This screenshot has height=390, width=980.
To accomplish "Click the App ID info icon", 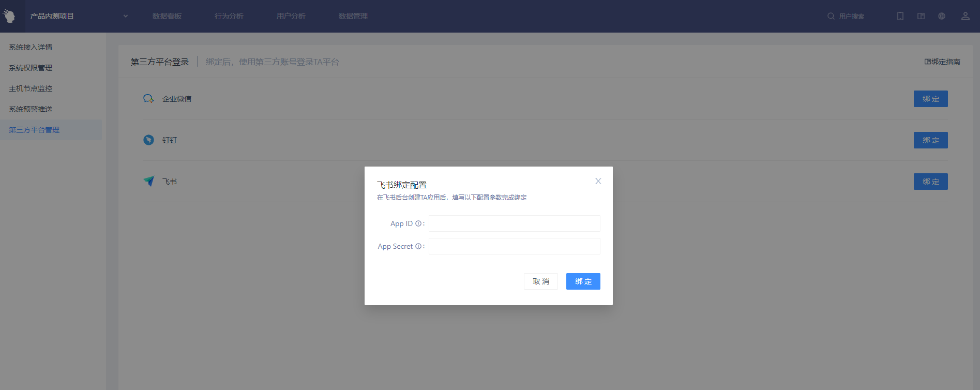I will coord(418,224).
